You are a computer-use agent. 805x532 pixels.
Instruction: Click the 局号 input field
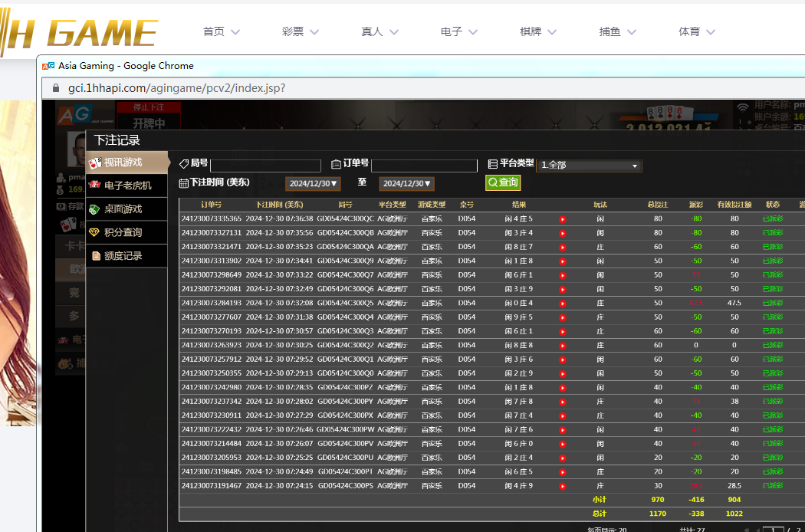[x=265, y=166]
